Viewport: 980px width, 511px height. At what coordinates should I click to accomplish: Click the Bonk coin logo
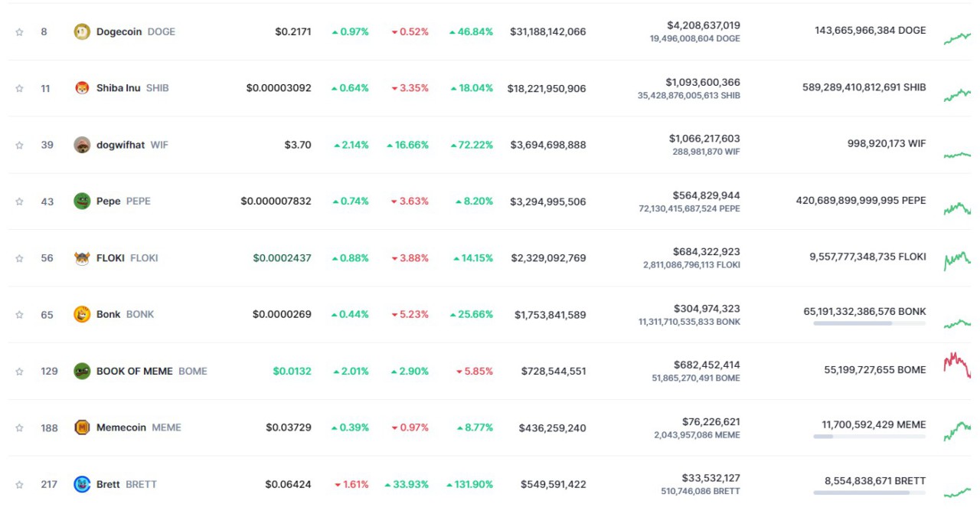(x=82, y=314)
